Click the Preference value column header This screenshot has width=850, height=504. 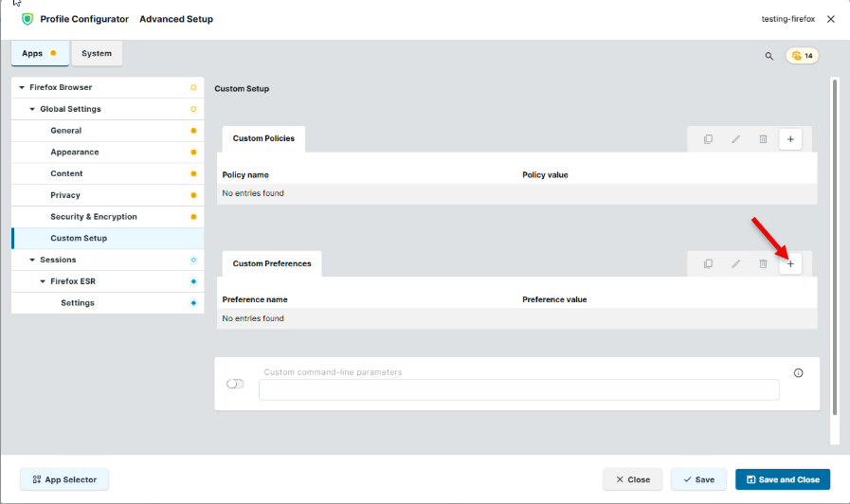(554, 299)
